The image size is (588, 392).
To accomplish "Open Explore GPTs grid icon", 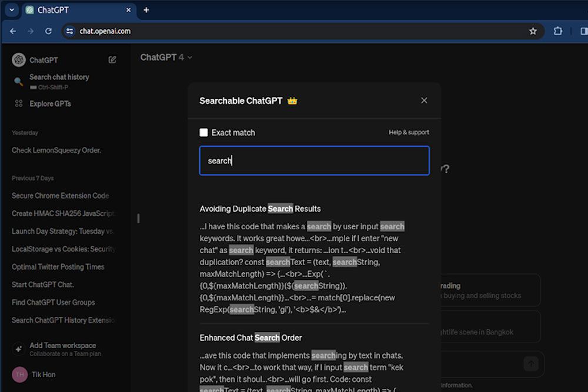I will 19,103.
